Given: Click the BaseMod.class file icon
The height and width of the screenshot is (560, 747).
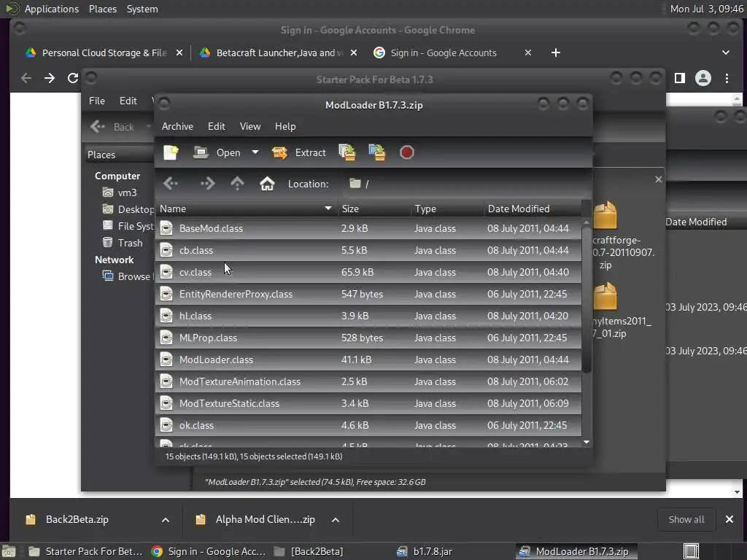Looking at the screenshot, I should pyautogui.click(x=166, y=228).
